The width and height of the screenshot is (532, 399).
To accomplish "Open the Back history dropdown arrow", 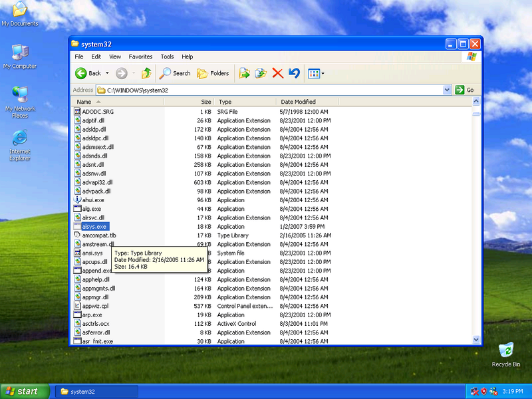I will point(107,73).
